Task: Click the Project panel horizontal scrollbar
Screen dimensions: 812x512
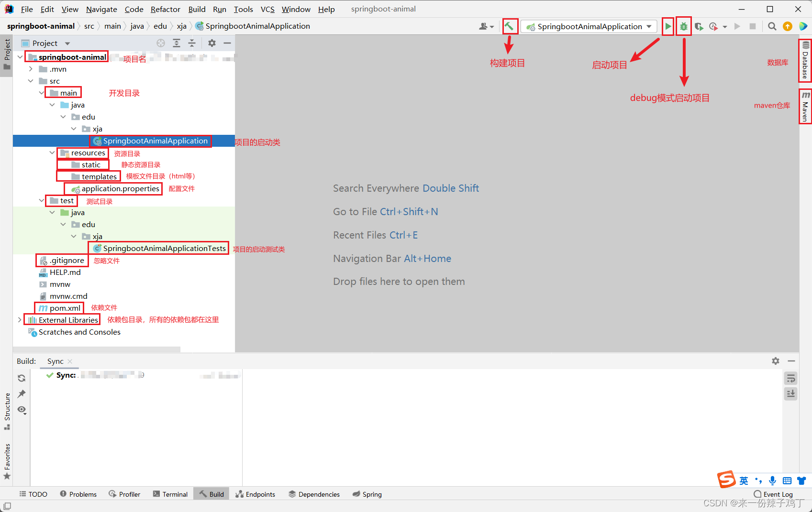Action: click(x=97, y=349)
